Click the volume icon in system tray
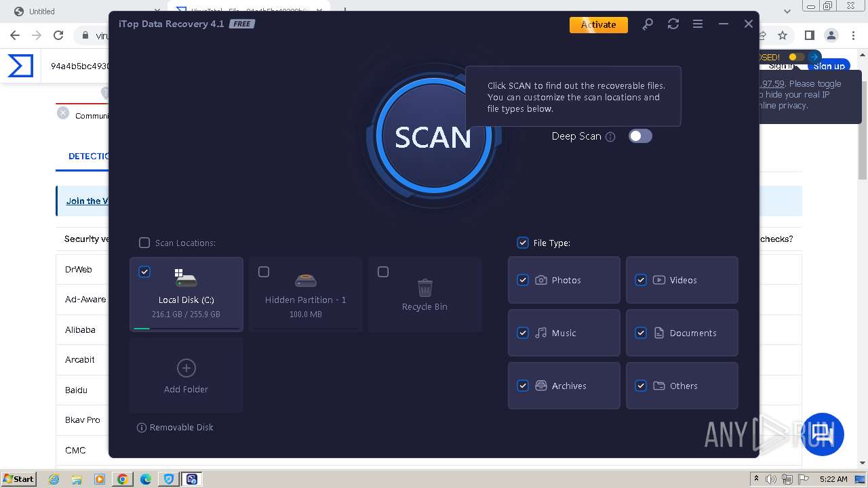Screen dimensions: 868x488 771,479
